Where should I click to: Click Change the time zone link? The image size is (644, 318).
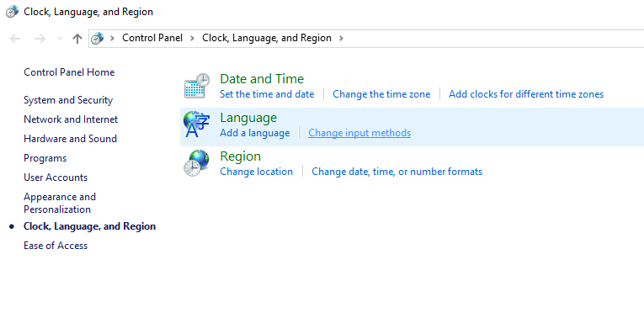(x=381, y=94)
